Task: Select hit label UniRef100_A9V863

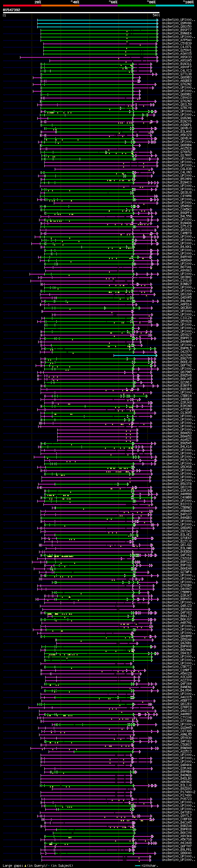Action: pyautogui.click(x=177, y=271)
